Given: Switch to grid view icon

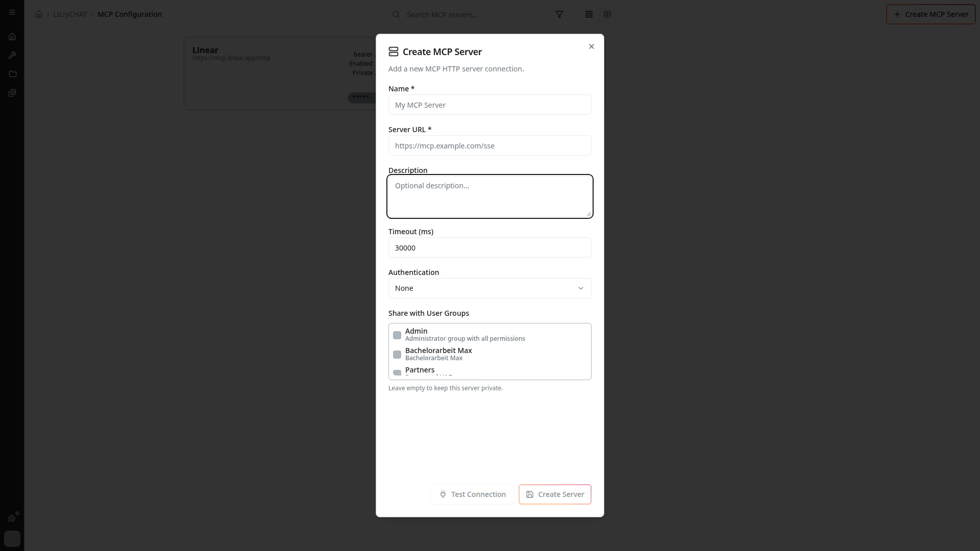Looking at the screenshot, I should [589, 14].
